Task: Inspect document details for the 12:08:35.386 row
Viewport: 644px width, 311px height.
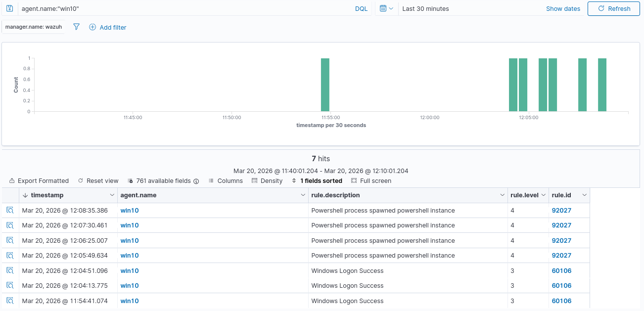Action: coord(10,210)
